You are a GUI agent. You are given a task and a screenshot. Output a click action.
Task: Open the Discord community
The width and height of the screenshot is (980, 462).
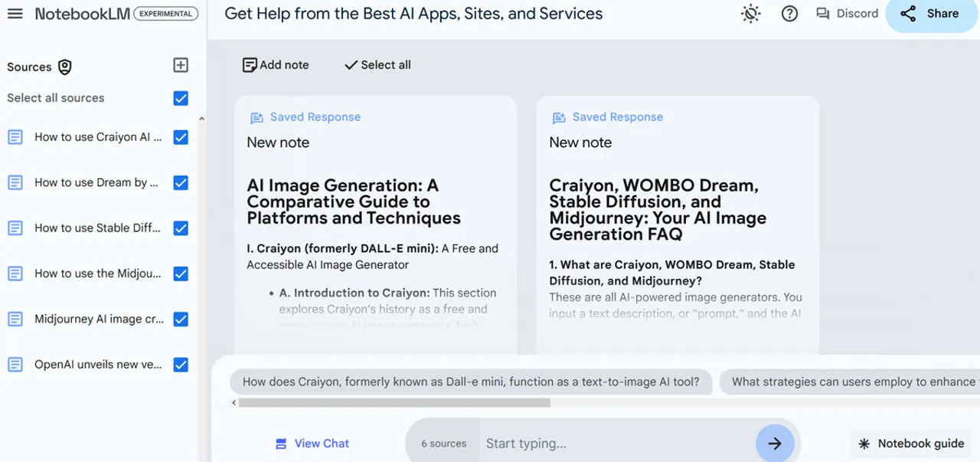tap(845, 13)
